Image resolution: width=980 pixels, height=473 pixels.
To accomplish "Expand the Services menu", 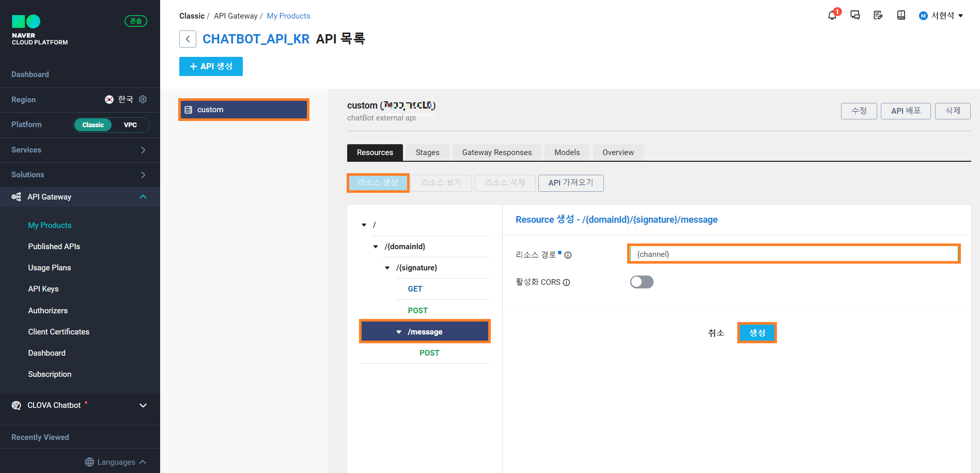I will tap(80, 150).
